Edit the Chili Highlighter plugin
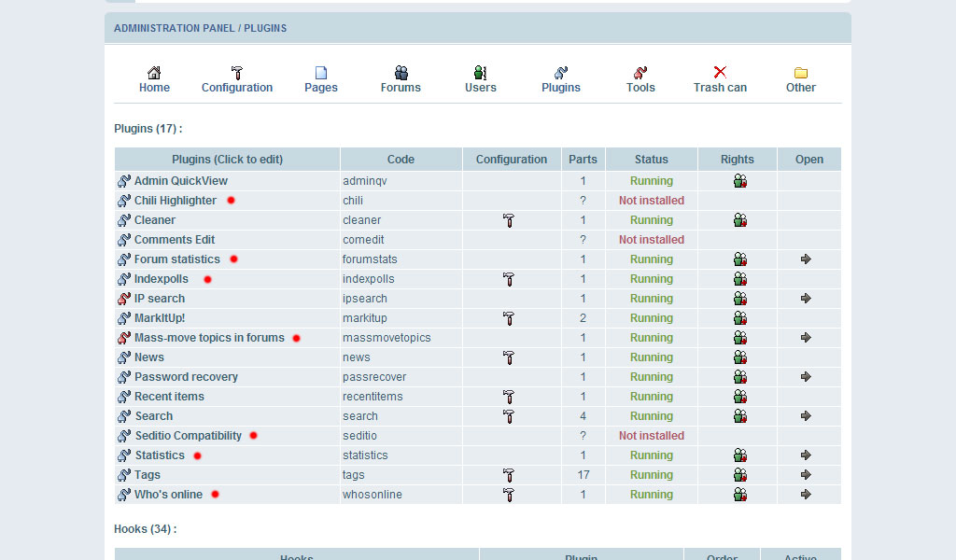 coord(176,201)
